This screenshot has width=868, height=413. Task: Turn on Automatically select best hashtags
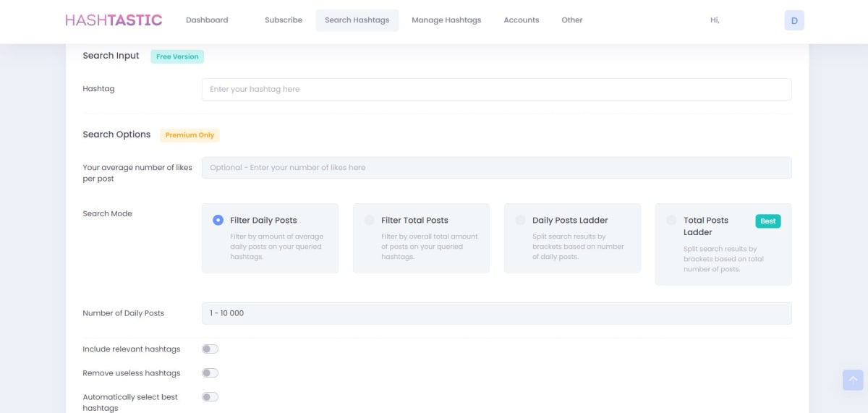[x=210, y=397]
